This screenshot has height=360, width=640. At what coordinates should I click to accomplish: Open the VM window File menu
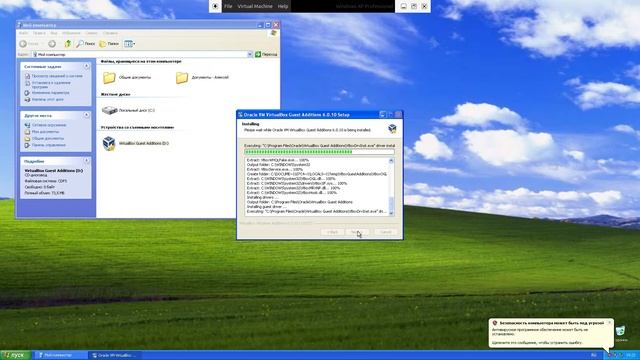point(228,6)
